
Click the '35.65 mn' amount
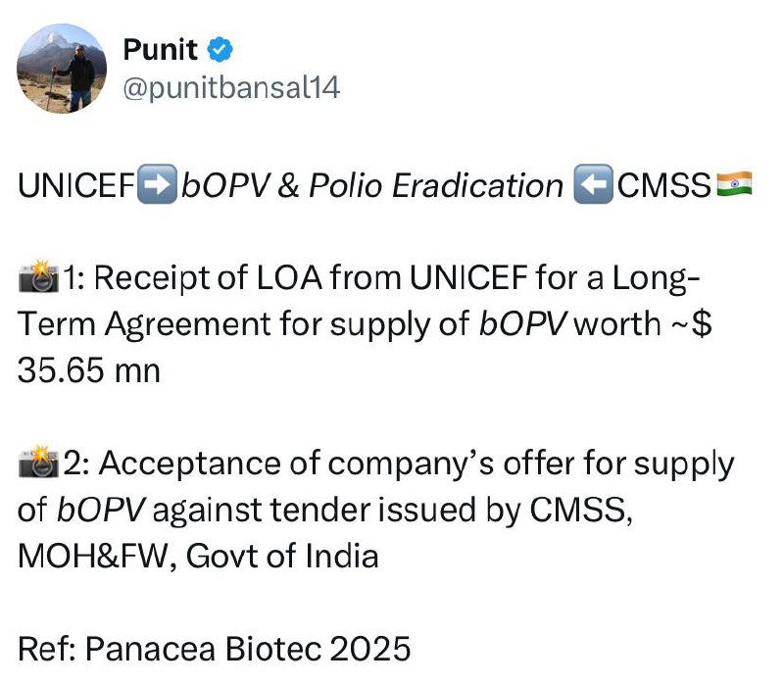pos(88,371)
